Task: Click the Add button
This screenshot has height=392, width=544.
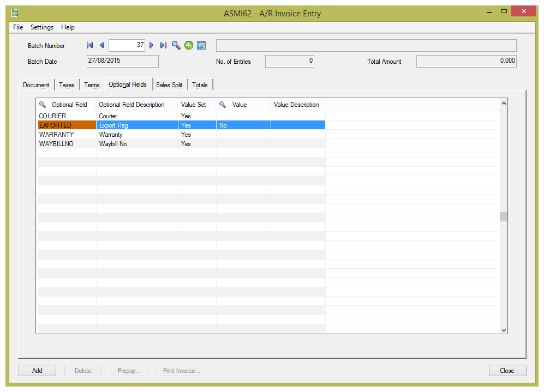Action: [x=37, y=371]
